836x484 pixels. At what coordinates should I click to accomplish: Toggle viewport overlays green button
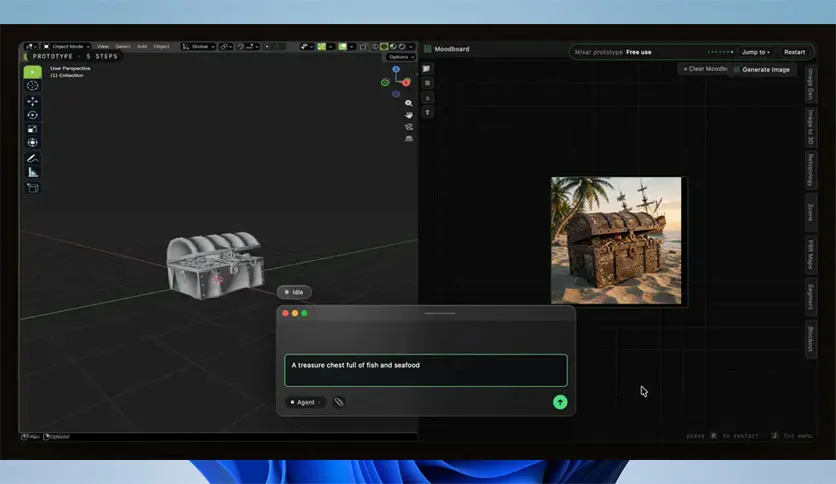click(x=342, y=46)
